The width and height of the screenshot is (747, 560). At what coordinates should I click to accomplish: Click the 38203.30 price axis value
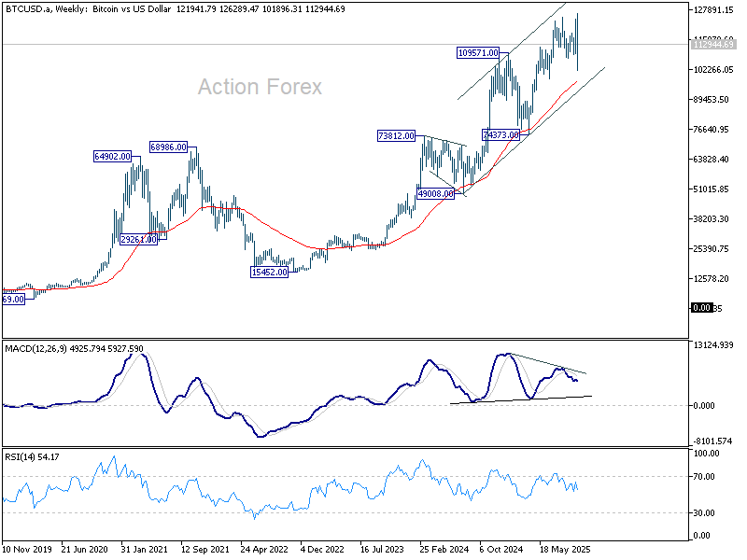tap(711, 219)
